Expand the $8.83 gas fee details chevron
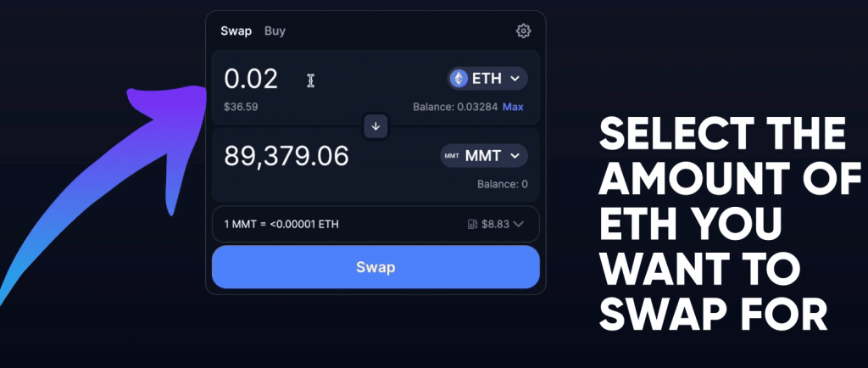This screenshot has width=868, height=368. (x=518, y=224)
